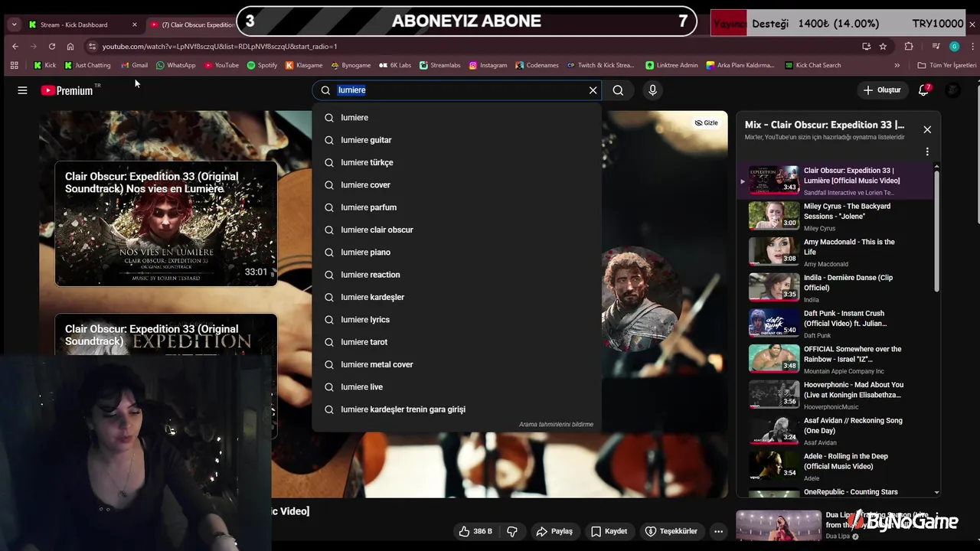
Task: Open WhatsApp bookmark
Action: click(175, 65)
